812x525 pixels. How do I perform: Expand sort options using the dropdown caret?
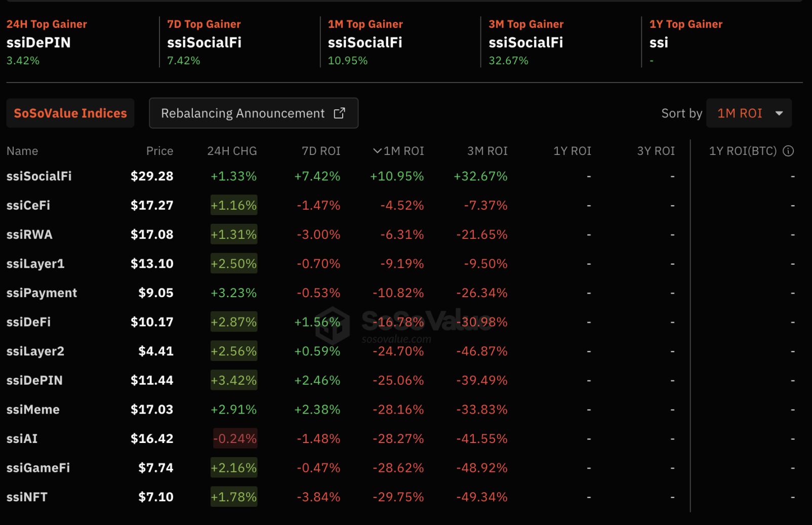click(x=779, y=113)
